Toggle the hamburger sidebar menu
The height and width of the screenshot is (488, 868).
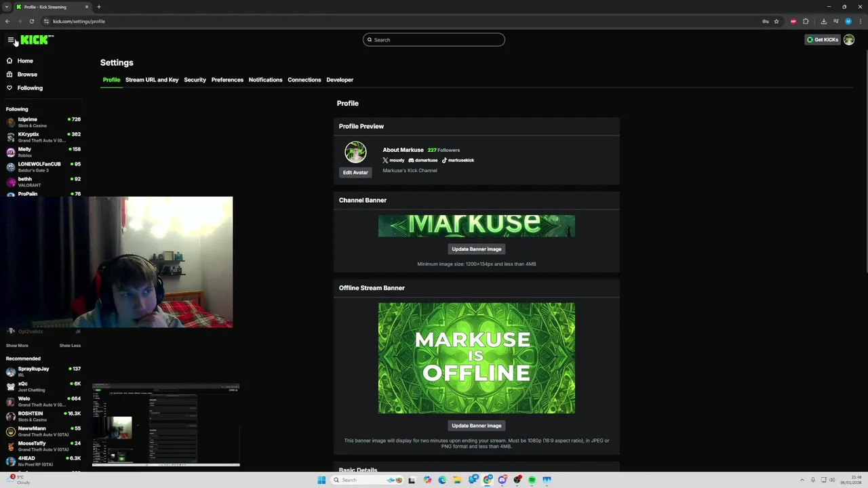pos(10,40)
